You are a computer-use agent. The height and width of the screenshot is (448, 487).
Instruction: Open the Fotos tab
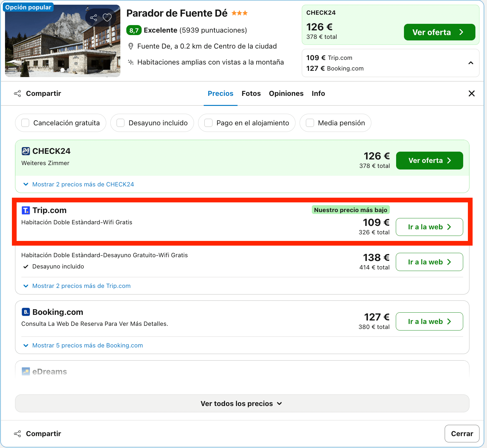click(251, 93)
